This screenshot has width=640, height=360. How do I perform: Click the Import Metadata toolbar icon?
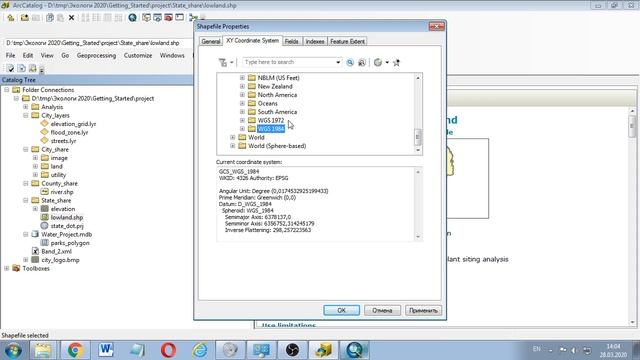click(33, 69)
